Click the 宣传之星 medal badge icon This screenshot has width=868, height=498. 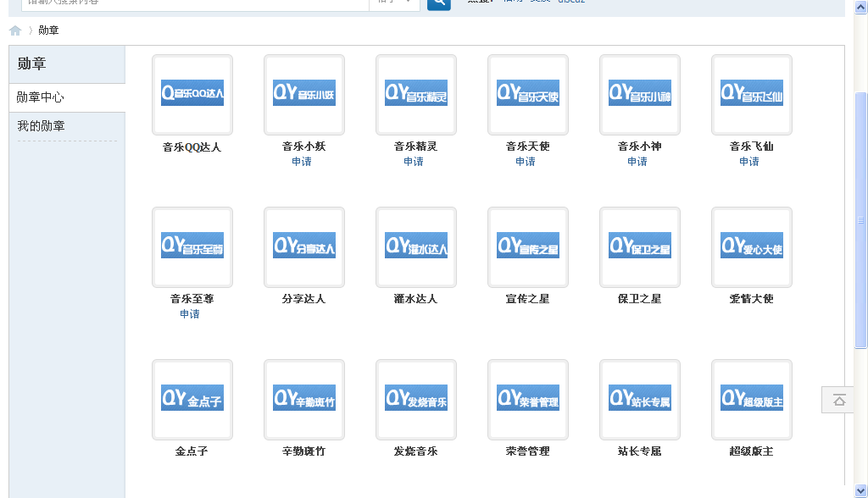[x=527, y=245]
